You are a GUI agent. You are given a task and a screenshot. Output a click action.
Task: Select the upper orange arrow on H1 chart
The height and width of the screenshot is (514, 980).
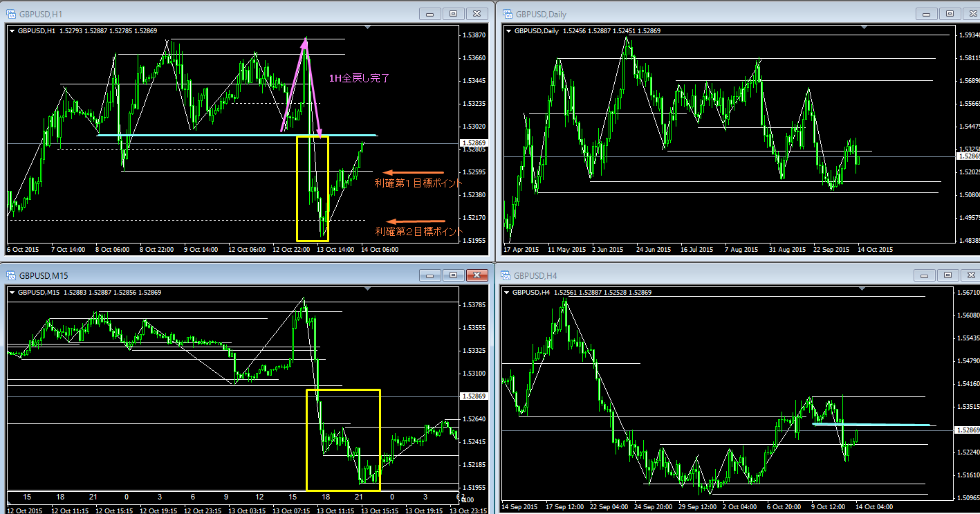pyautogui.click(x=414, y=172)
